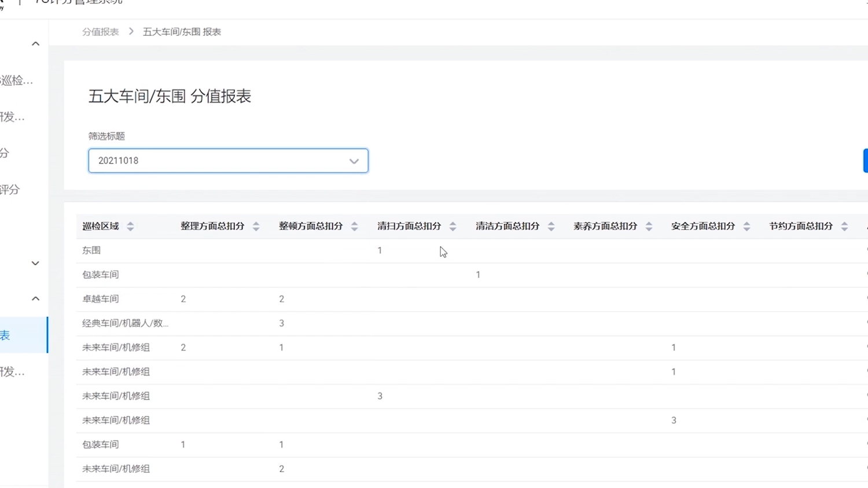Select the highlighted 表 sidebar menu item

click(x=24, y=335)
